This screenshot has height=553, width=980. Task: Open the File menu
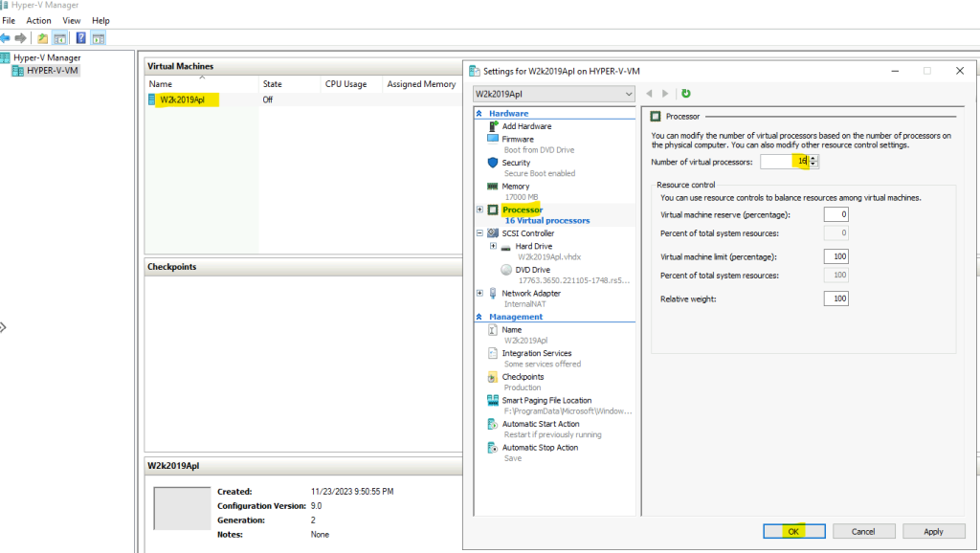point(9,21)
